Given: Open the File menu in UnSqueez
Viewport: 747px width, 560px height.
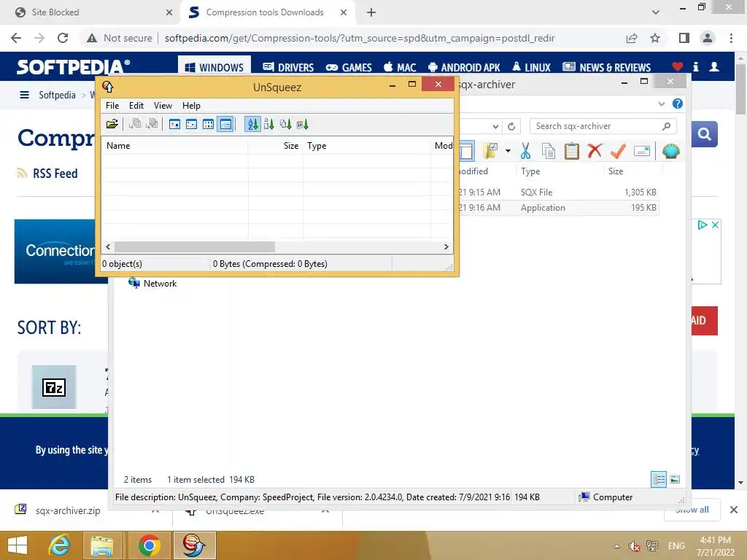Looking at the screenshot, I should (x=112, y=106).
